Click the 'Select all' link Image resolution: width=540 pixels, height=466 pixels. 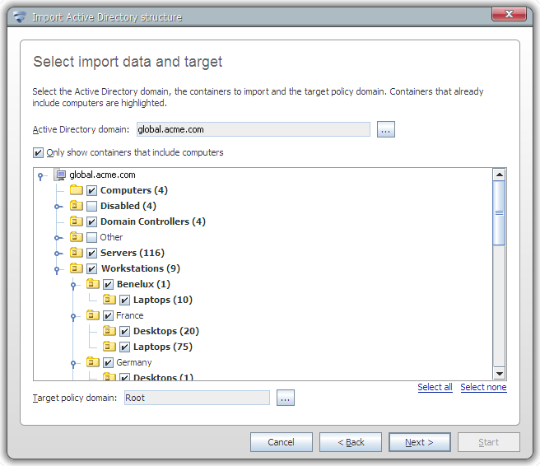(435, 387)
